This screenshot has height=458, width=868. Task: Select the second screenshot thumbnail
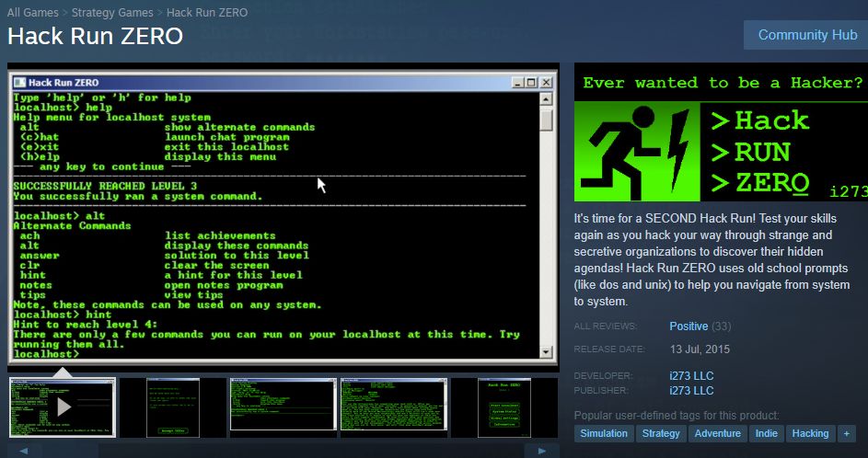(173, 407)
